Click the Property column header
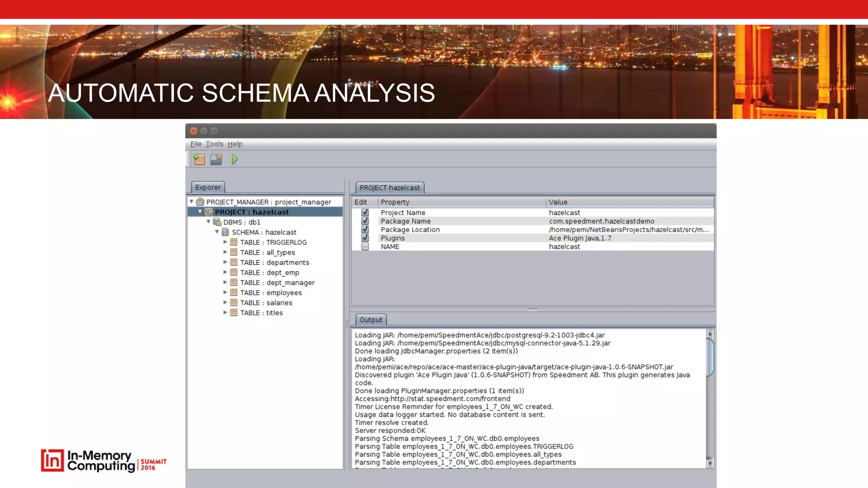This screenshot has height=488, width=868. [462, 202]
